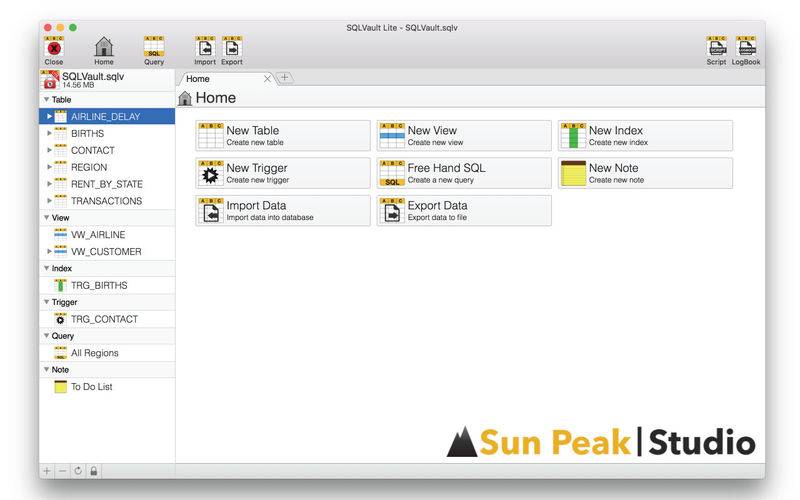
Task: Click the Close database toolbar icon
Action: tap(54, 48)
